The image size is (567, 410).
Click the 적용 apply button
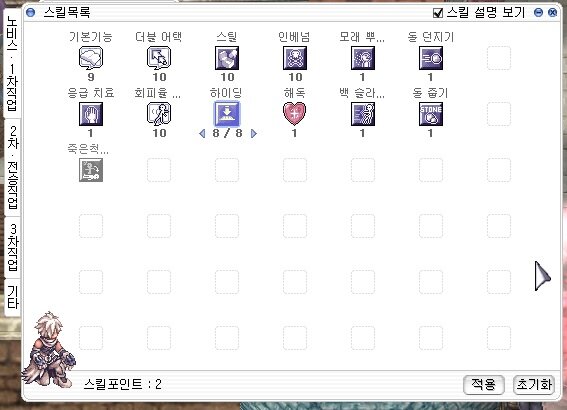484,384
